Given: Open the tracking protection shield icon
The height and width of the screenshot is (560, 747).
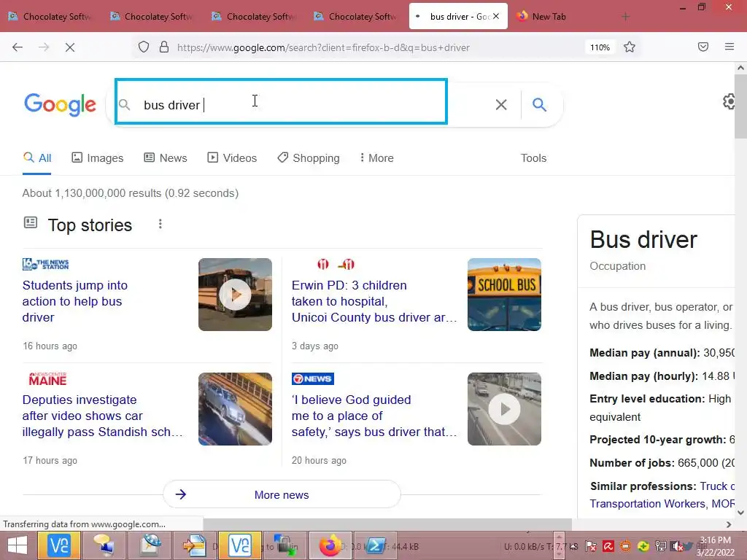Looking at the screenshot, I should click(144, 47).
